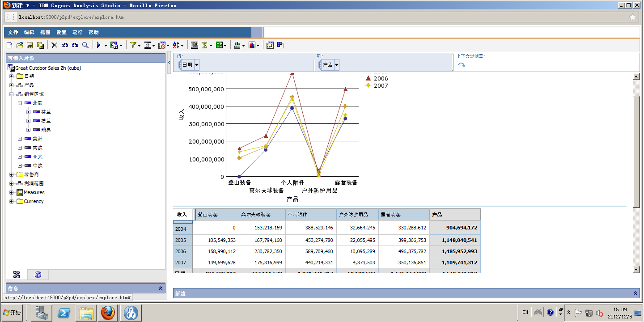Click the Chart type bar icon
The image size is (644, 322).
point(252,45)
